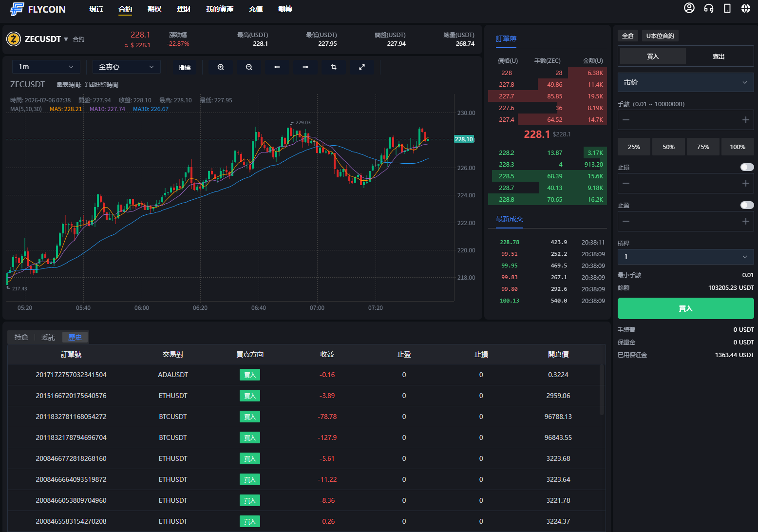758x532 pixels.
Task: Expand chart to fullscreen
Action: click(362, 67)
